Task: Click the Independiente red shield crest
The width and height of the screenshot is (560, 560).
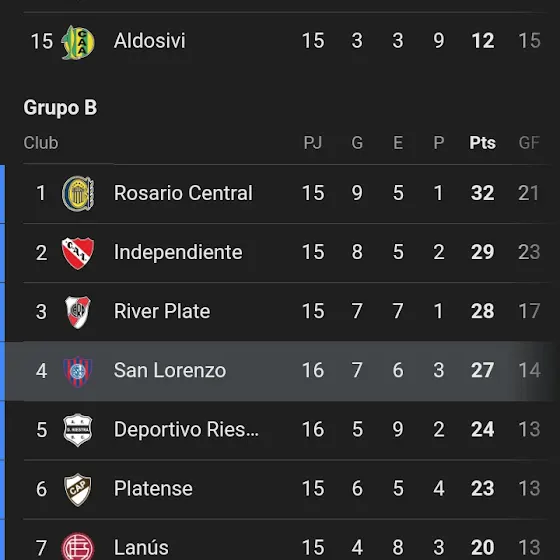Action: pyautogui.click(x=78, y=253)
